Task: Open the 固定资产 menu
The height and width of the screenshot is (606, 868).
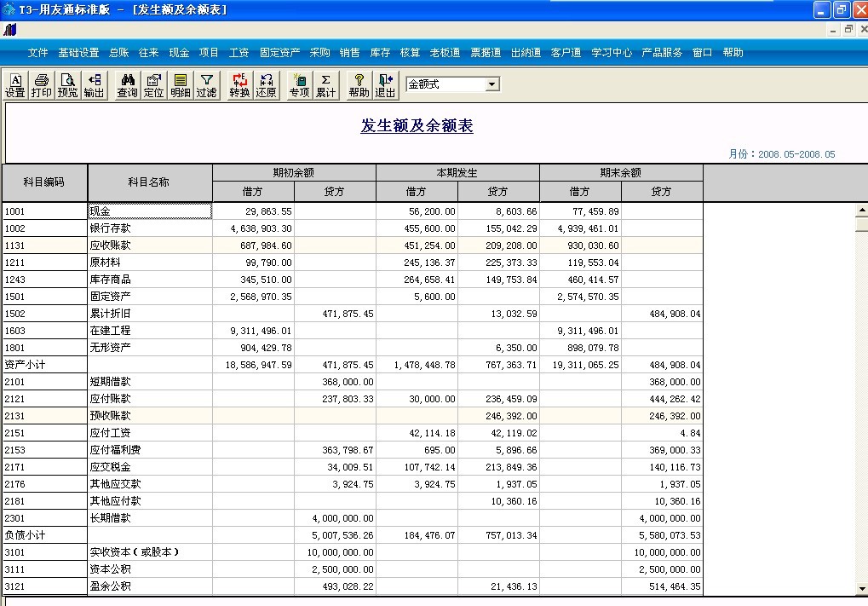Action: tap(279, 53)
